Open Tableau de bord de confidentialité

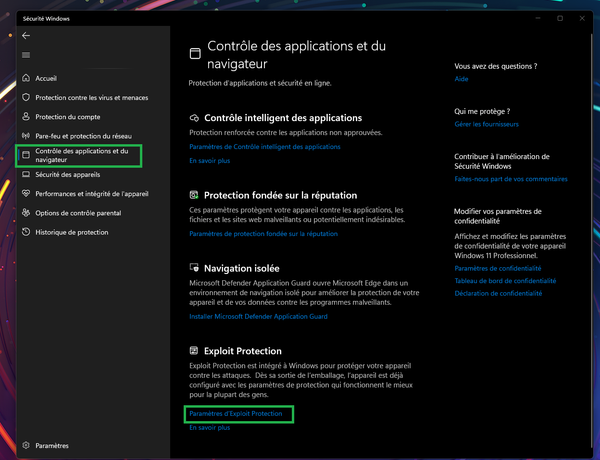(504, 281)
